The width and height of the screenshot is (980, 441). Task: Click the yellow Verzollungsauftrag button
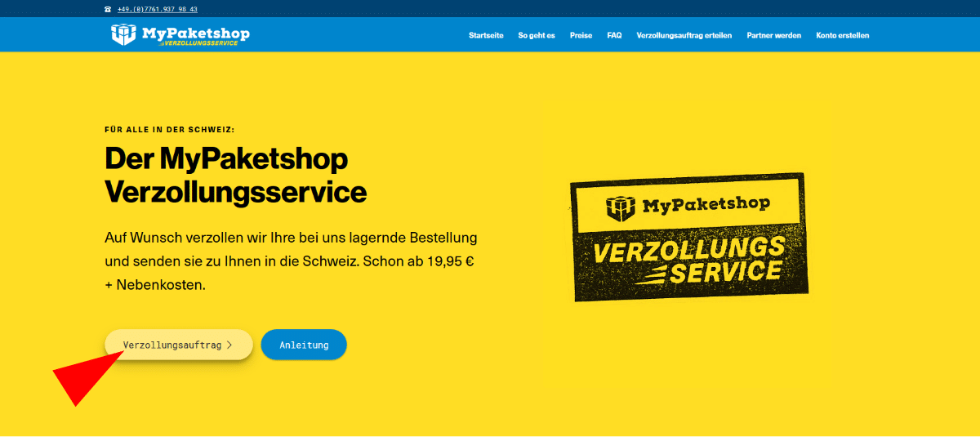tap(179, 345)
